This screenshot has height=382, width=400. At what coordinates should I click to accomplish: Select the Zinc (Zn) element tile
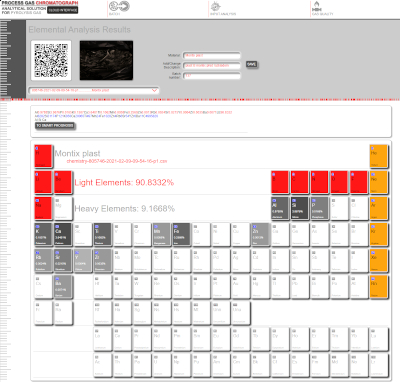(x=260, y=235)
